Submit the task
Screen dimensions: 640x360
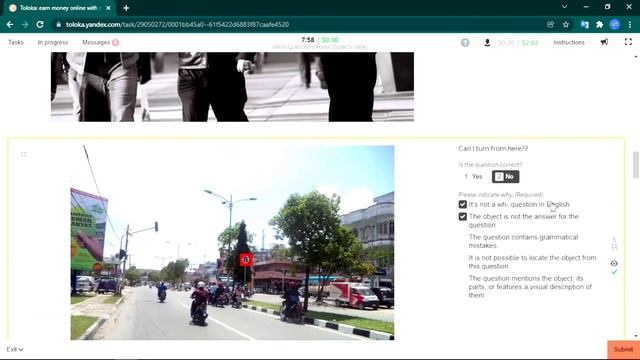[623, 350]
